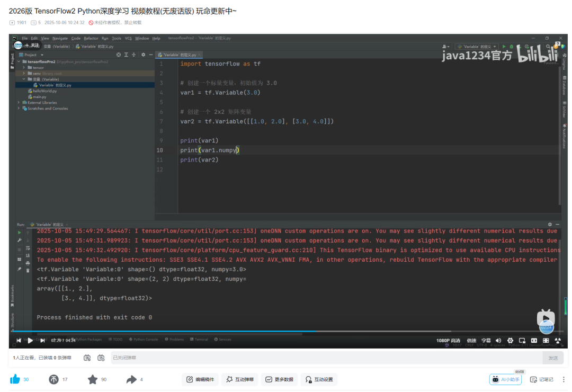Click the 发送 send button
This screenshot has width=572, height=392.
[x=553, y=358]
